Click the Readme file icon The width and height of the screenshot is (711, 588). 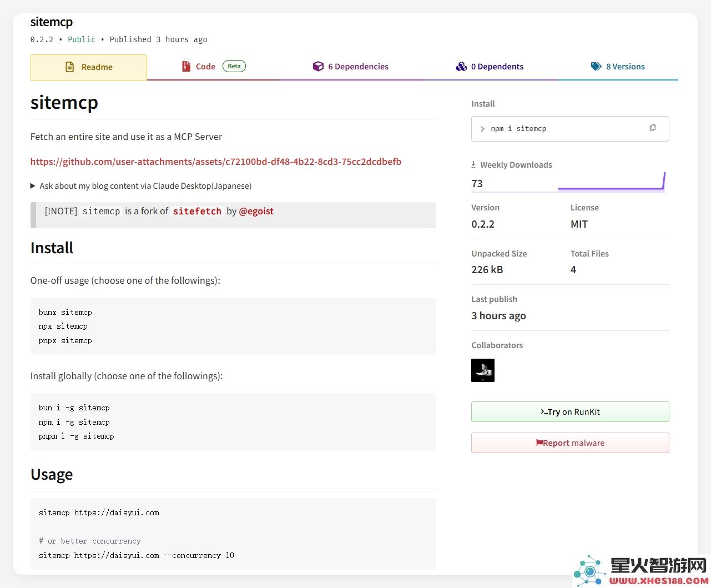click(x=70, y=67)
